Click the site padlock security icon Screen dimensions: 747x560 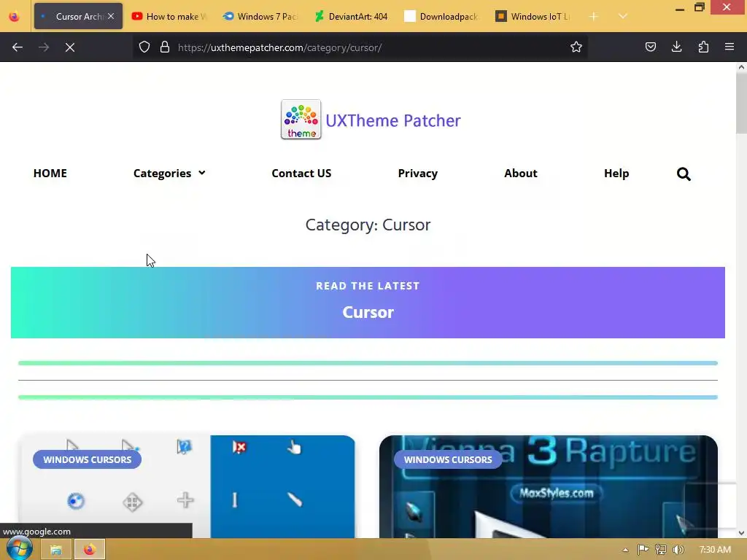click(x=165, y=47)
